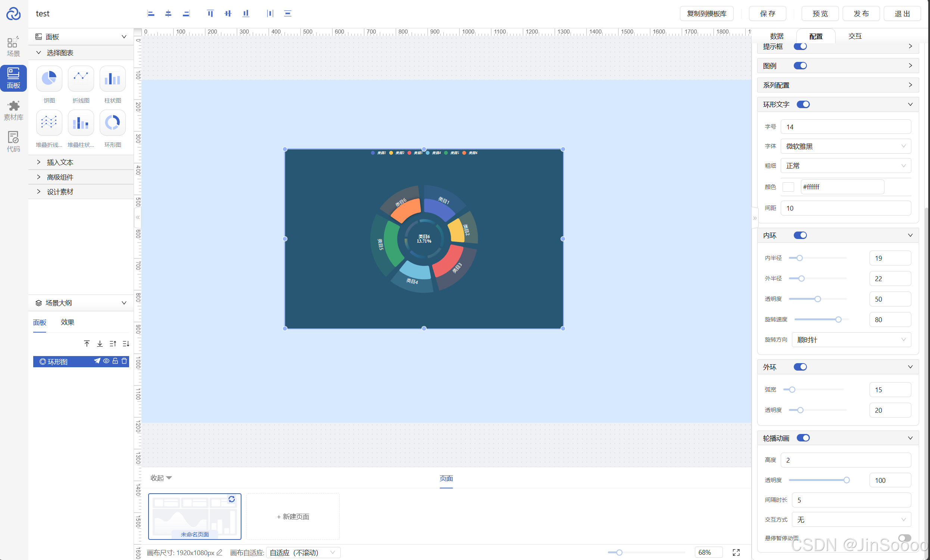Click the edit canvas size pencil icon
Screen dimensions: 930x560
[x=219, y=553]
